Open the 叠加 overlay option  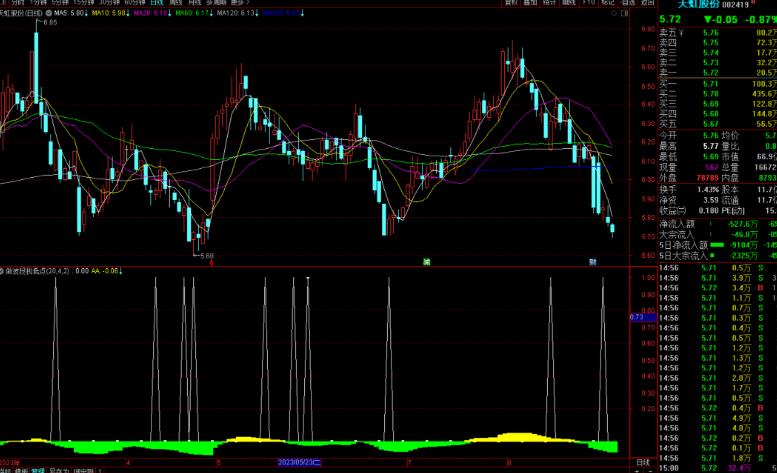[530, 2]
